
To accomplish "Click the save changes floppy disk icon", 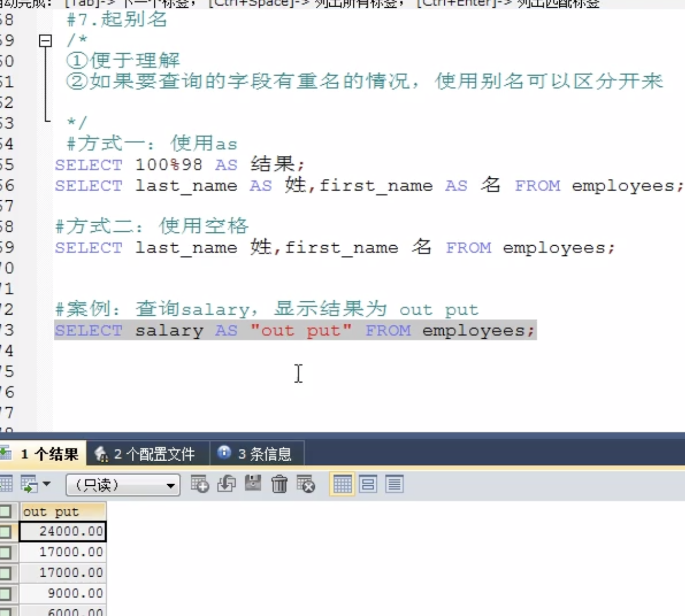I will coord(253,483).
